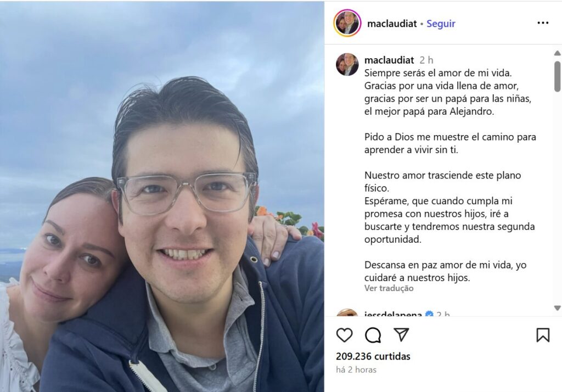Image resolution: width=562 pixels, height=392 pixels.
Task: Click the verified badge next to jessdelapena
Action: pyautogui.click(x=429, y=315)
